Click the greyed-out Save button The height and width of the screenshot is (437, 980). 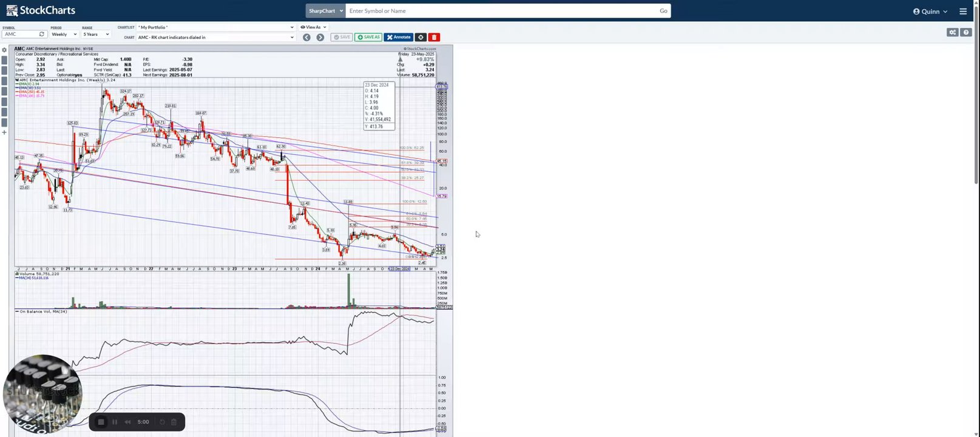pos(342,38)
